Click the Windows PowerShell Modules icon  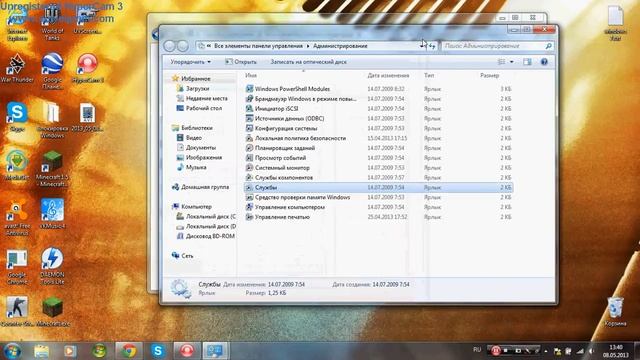[249, 89]
